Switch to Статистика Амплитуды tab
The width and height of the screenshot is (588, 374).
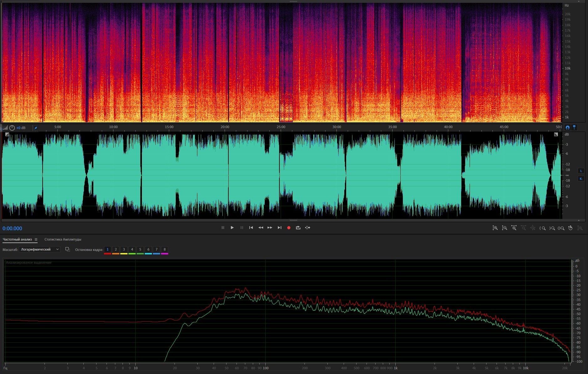[x=63, y=240]
